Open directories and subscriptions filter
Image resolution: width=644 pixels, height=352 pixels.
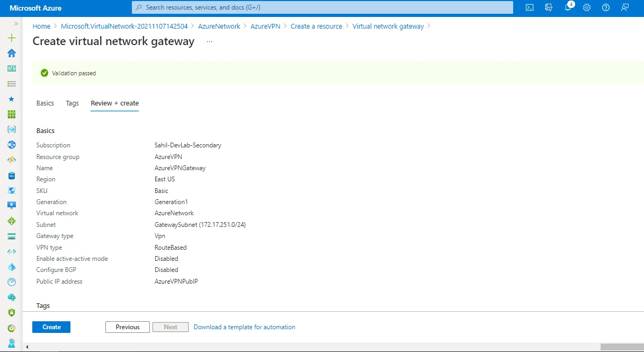pos(549,8)
